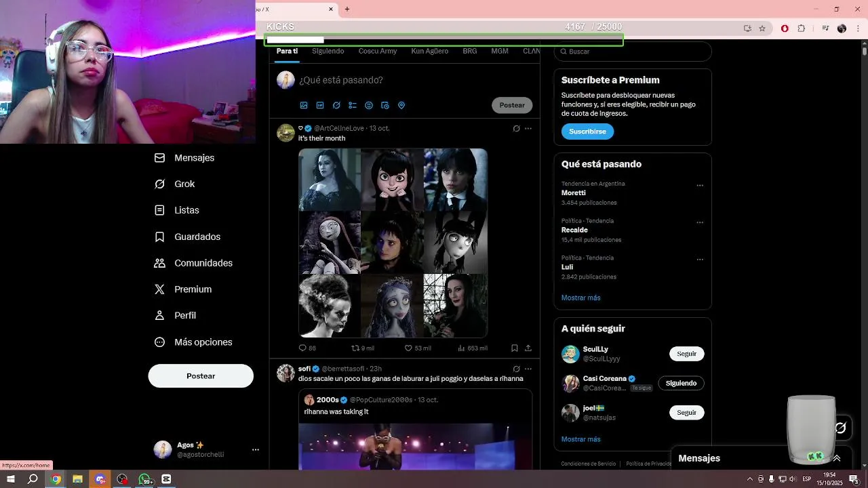The image size is (868, 488).
Task: Click Mostrar más under trends
Action: [581, 298]
